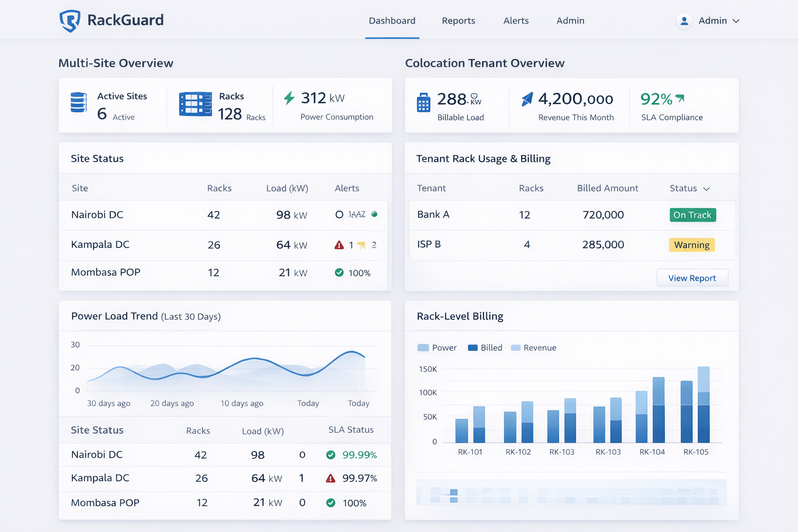The image size is (798, 532).
Task: Click the 312 kW Power Consumption value
Action: tap(323, 98)
